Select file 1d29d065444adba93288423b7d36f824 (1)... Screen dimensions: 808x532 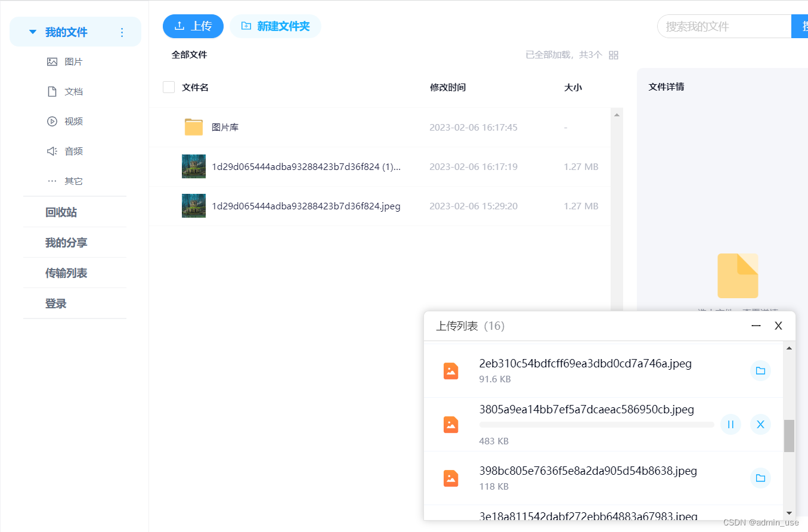coord(306,166)
